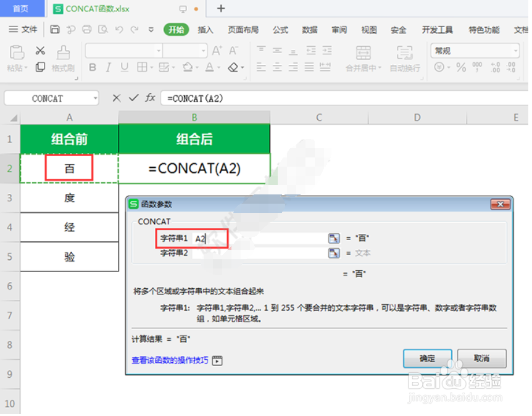Viewport: 532px width, 416px height.
Task: Apply italic formatting with the I icon
Action: pos(109,66)
